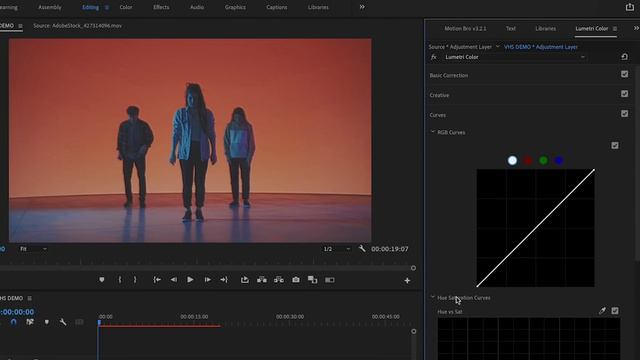Open the button editor plus icon
640x360 pixels.
click(407, 280)
